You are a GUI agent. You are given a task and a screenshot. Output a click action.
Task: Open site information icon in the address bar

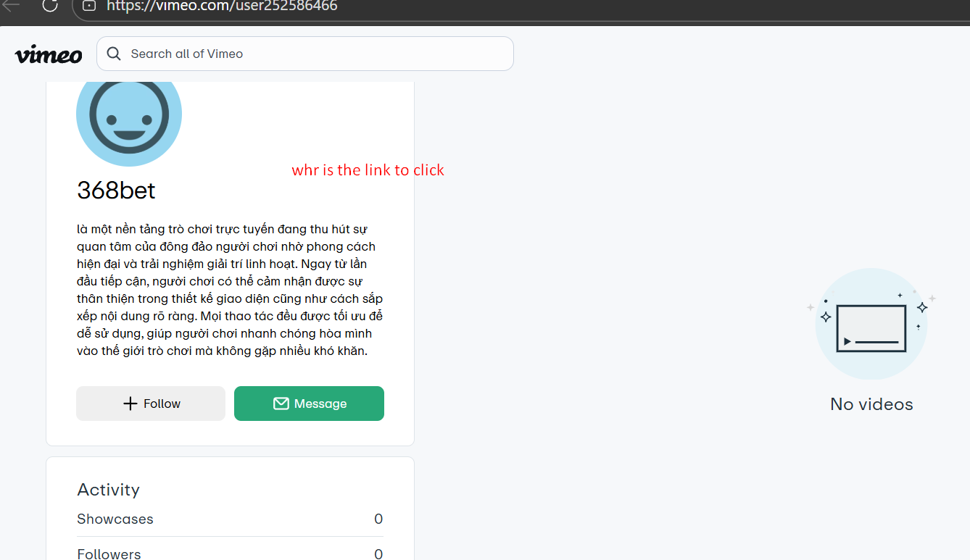[89, 6]
